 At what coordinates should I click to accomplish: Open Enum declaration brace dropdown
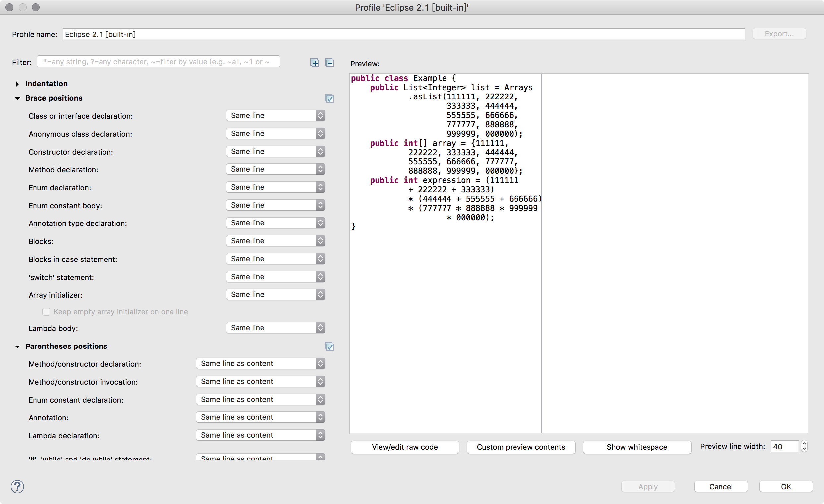click(x=276, y=187)
